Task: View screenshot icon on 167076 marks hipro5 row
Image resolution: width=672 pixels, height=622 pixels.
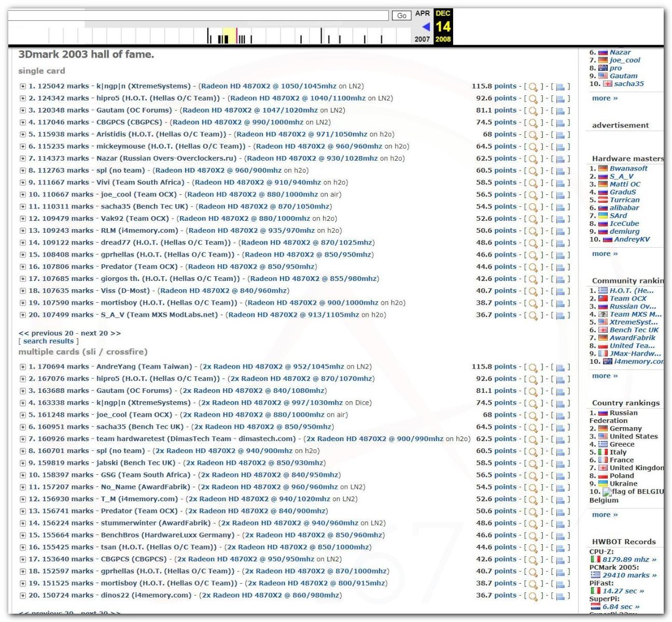Action: 560,379
